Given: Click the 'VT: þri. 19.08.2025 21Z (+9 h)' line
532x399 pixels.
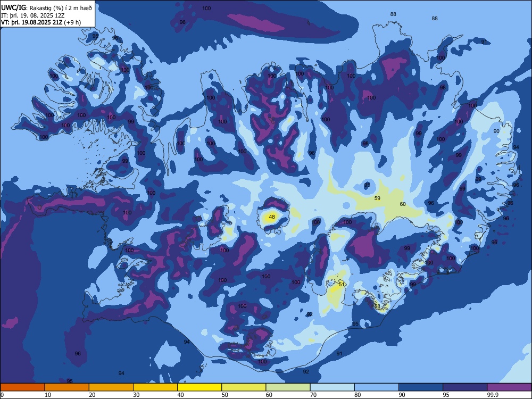Looking at the screenshot, I should [x=41, y=22].
